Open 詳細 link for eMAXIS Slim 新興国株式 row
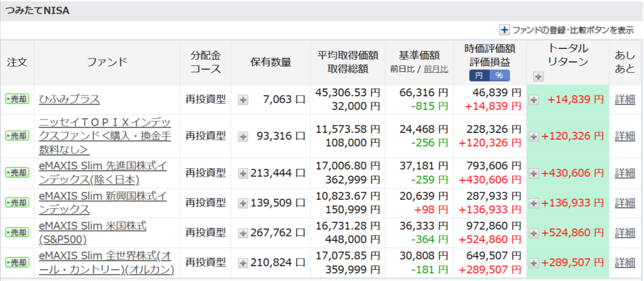Viewport: 644px width, 281px height. (625, 202)
